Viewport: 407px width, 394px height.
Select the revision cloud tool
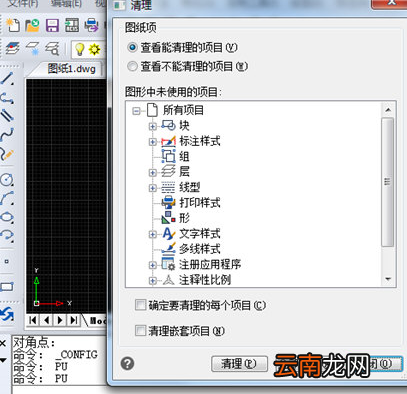coord(7,235)
